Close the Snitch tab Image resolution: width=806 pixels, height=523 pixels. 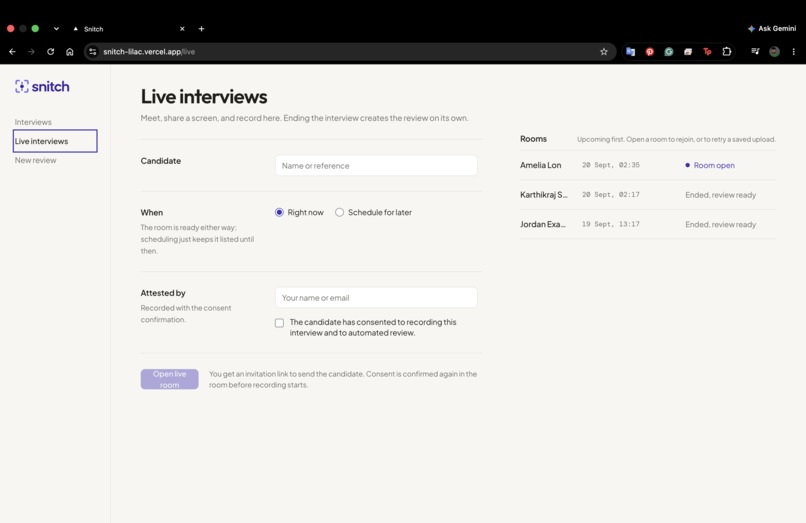(182, 29)
